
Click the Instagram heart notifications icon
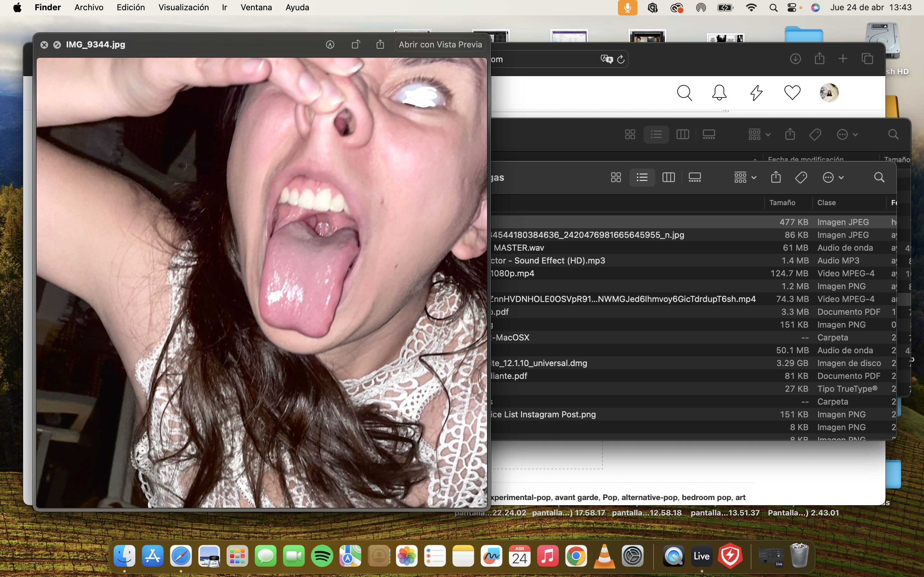[792, 93]
